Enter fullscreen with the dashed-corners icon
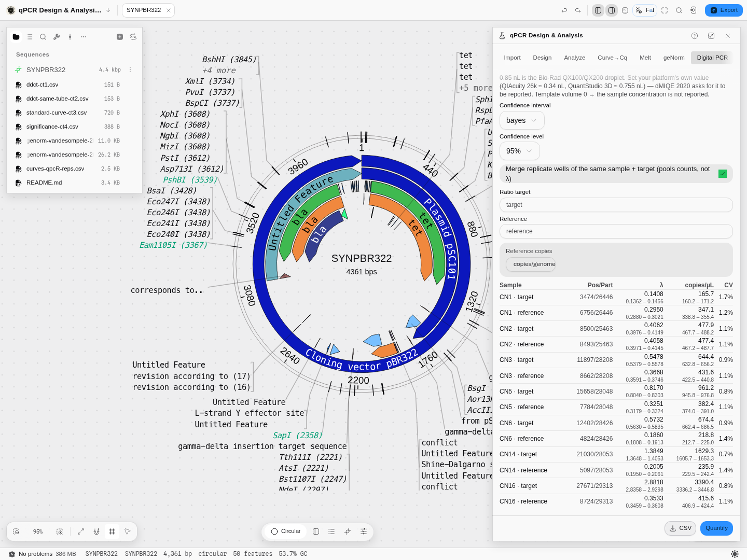747x560 pixels. [665, 10]
